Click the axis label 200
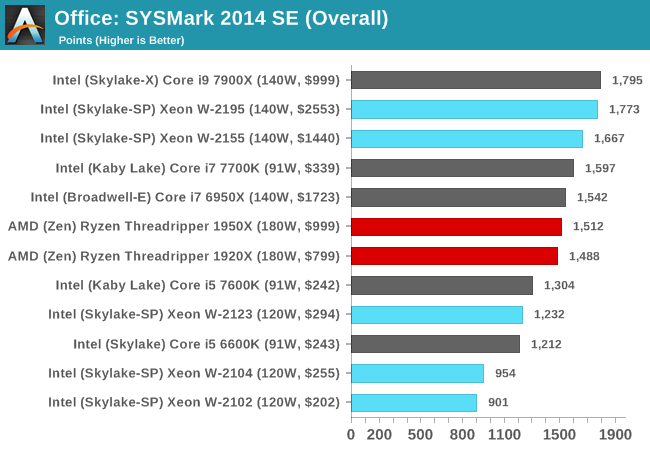 pos(379,435)
